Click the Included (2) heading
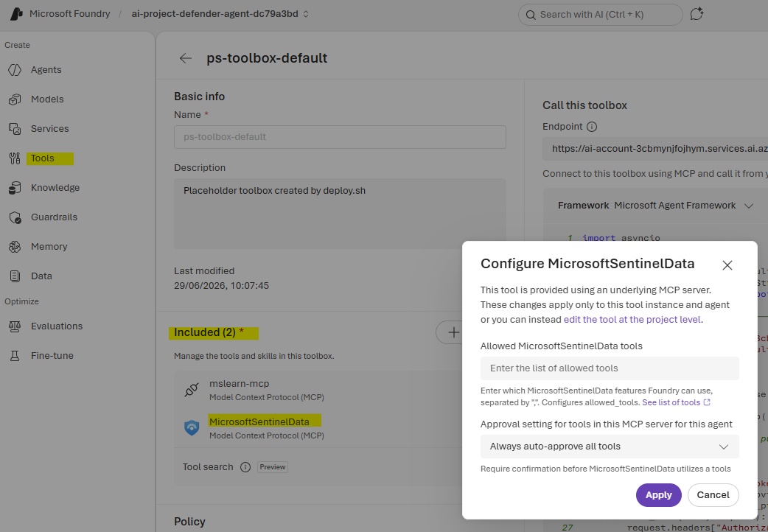The height and width of the screenshot is (532, 768). coord(209,332)
